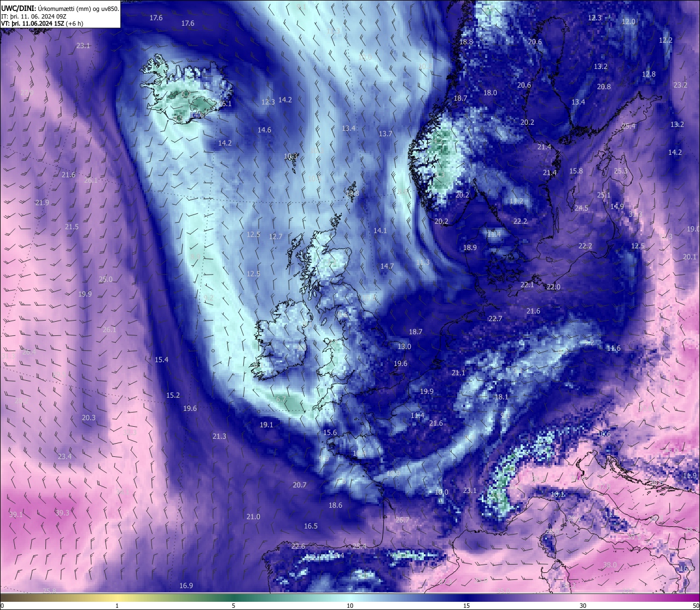
Task: Click the wind value '18.8' over Norway
Action: pyautogui.click(x=466, y=42)
